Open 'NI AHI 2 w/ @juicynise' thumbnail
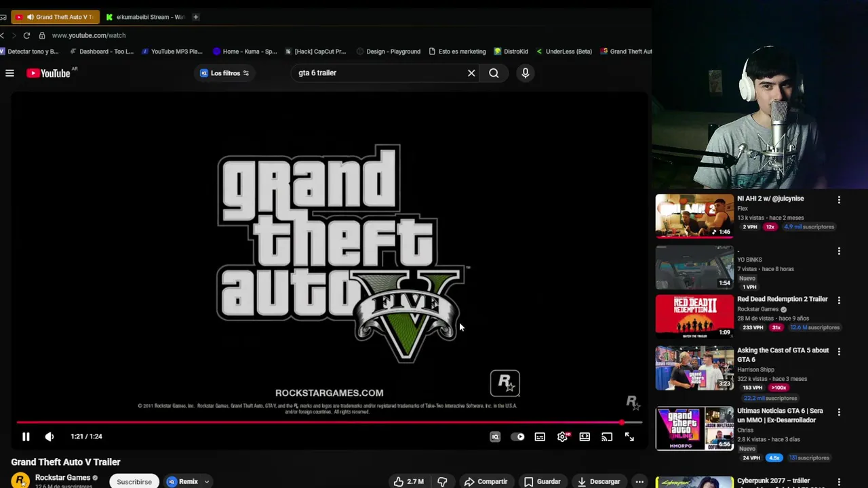This screenshot has width=868, height=488. point(694,216)
